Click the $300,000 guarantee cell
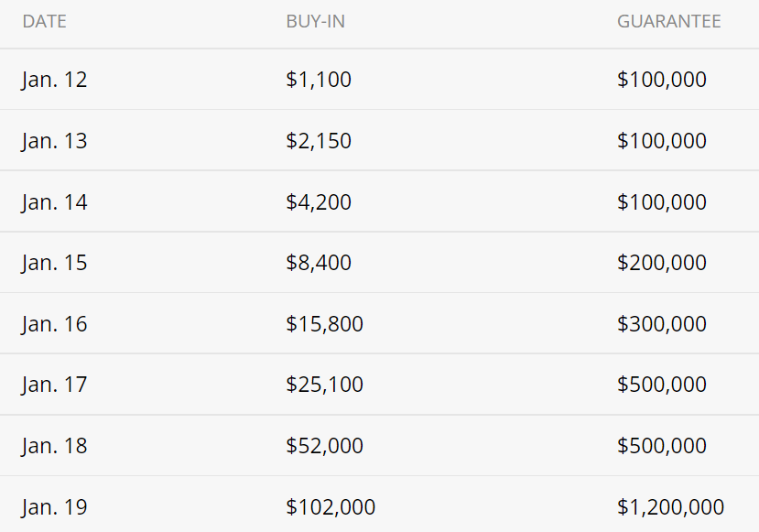Image resolution: width=759 pixels, height=532 pixels. tap(661, 324)
